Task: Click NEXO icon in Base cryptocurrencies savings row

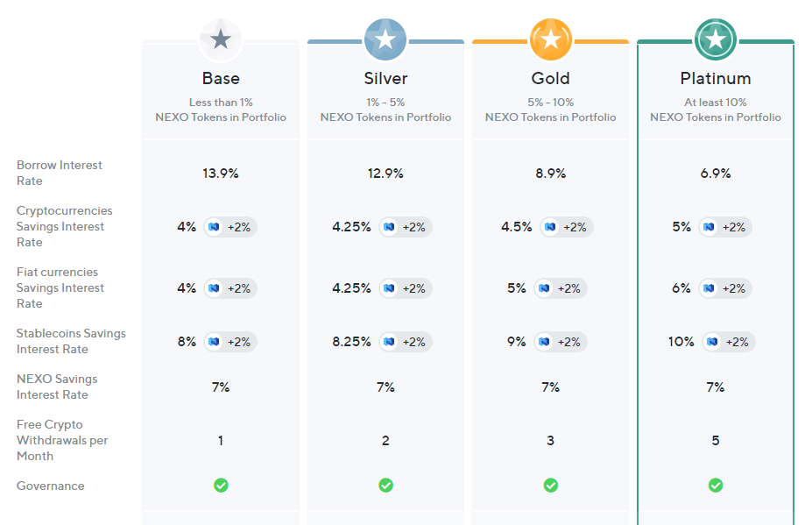Action: point(214,227)
